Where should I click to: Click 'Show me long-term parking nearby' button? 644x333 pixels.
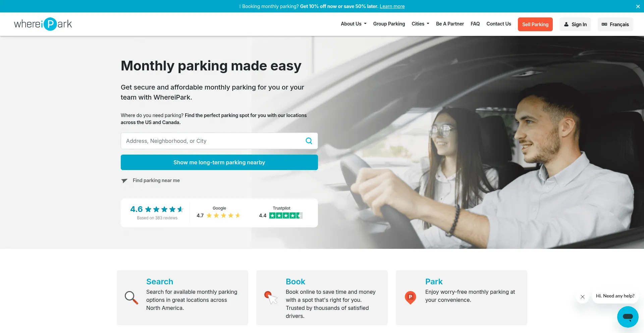click(219, 162)
